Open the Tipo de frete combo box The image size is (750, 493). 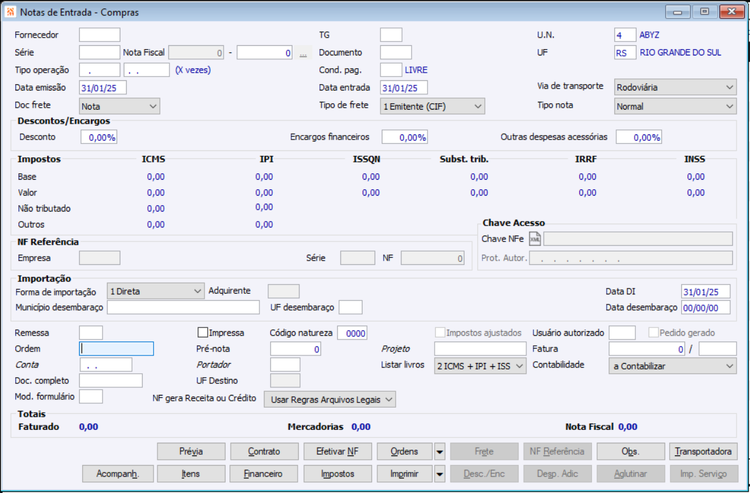pyautogui.click(x=432, y=106)
